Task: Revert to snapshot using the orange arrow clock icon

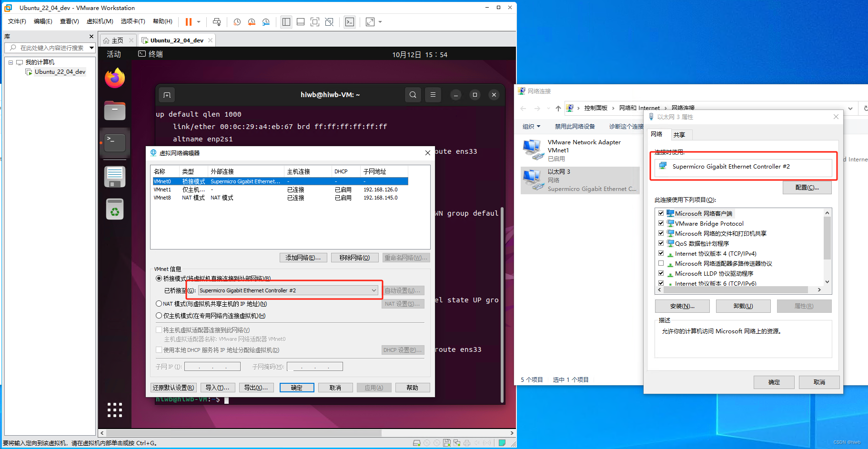Action: tap(252, 22)
